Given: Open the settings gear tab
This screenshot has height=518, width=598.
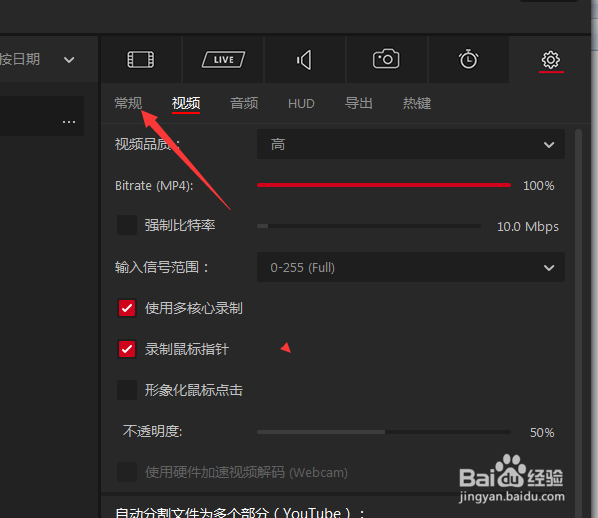Looking at the screenshot, I should [x=551, y=60].
